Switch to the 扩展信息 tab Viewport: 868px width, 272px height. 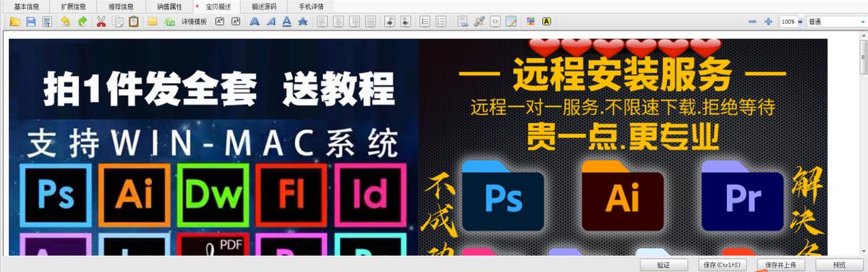[x=74, y=7]
